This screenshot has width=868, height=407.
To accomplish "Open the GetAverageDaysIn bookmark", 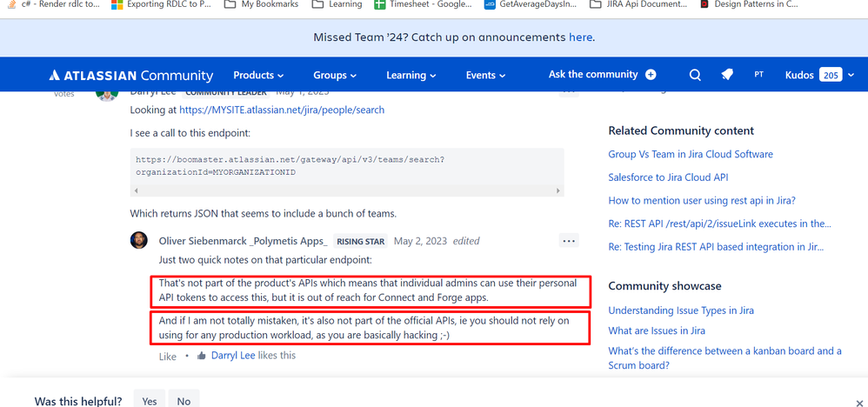I will pos(530,4).
